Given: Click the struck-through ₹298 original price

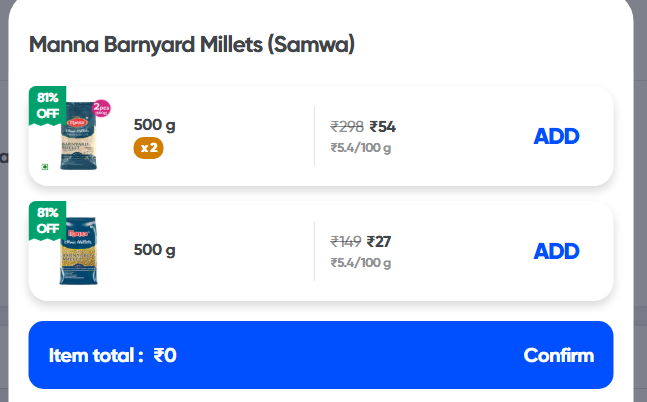Looking at the screenshot, I should [347, 127].
